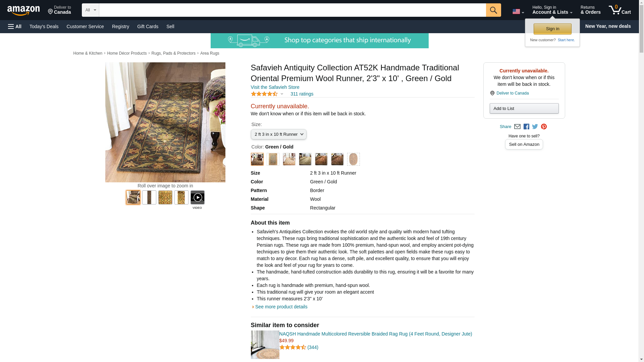Screen dimensions: 644x362
Task: Click the search magnifier Go button
Action: pos(493,10)
